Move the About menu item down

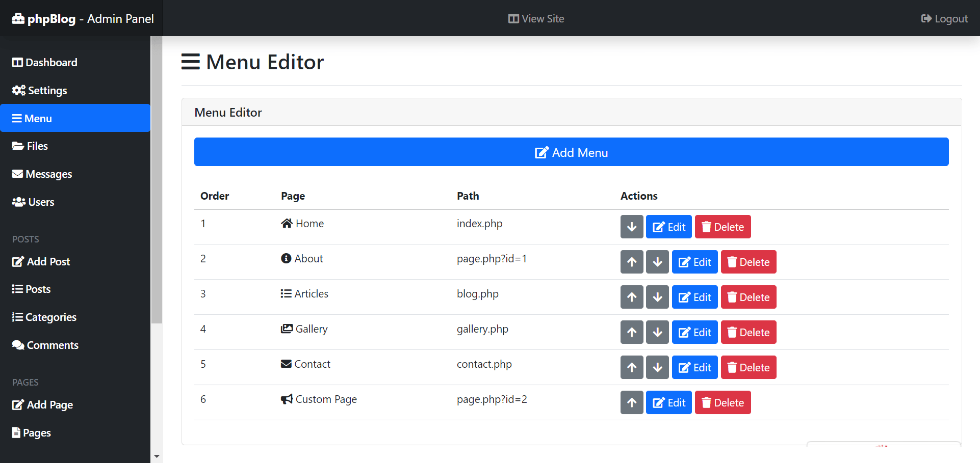point(657,262)
